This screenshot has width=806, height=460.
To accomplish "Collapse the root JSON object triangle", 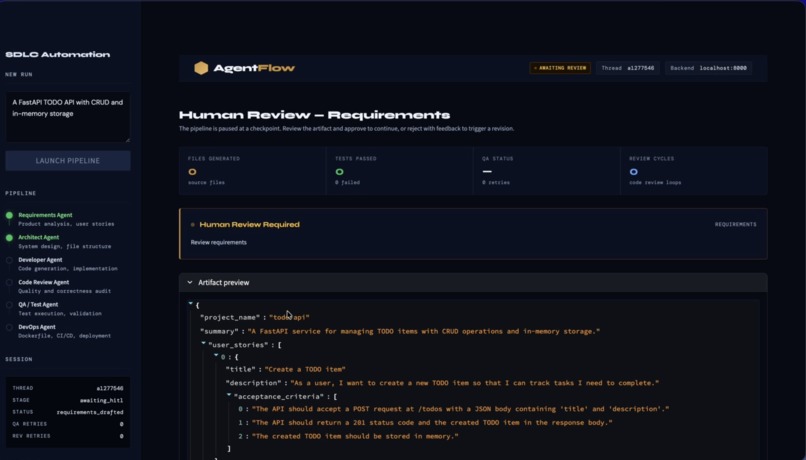I will click(191, 304).
